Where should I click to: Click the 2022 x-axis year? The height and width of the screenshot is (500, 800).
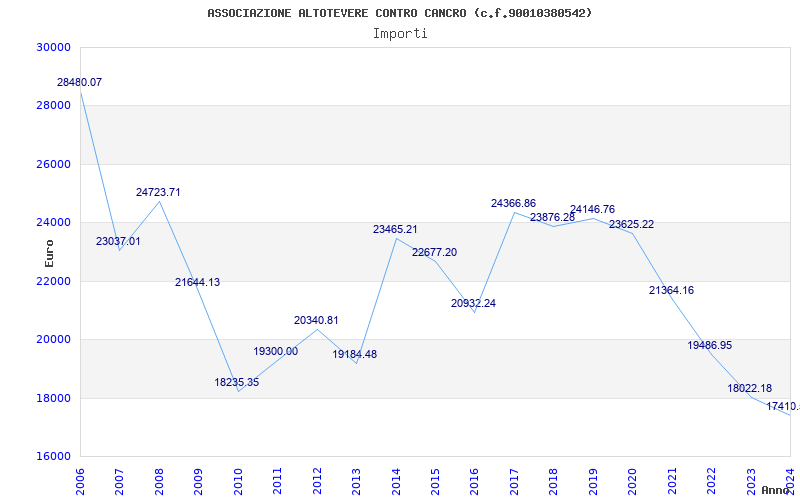click(711, 481)
